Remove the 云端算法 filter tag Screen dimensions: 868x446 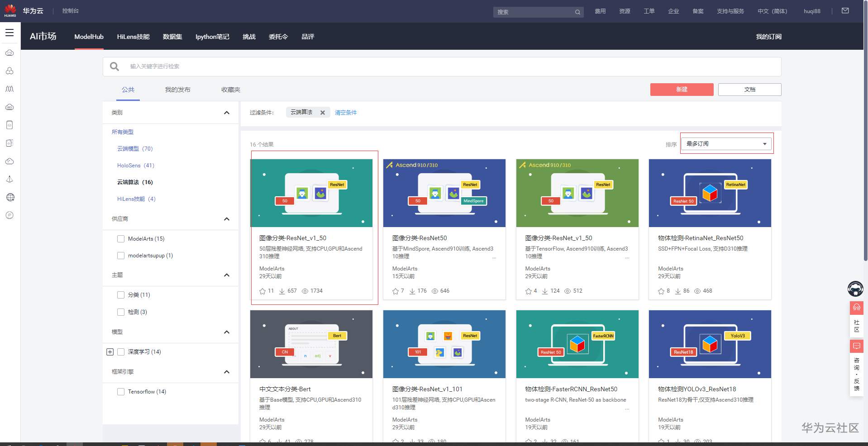(323, 113)
